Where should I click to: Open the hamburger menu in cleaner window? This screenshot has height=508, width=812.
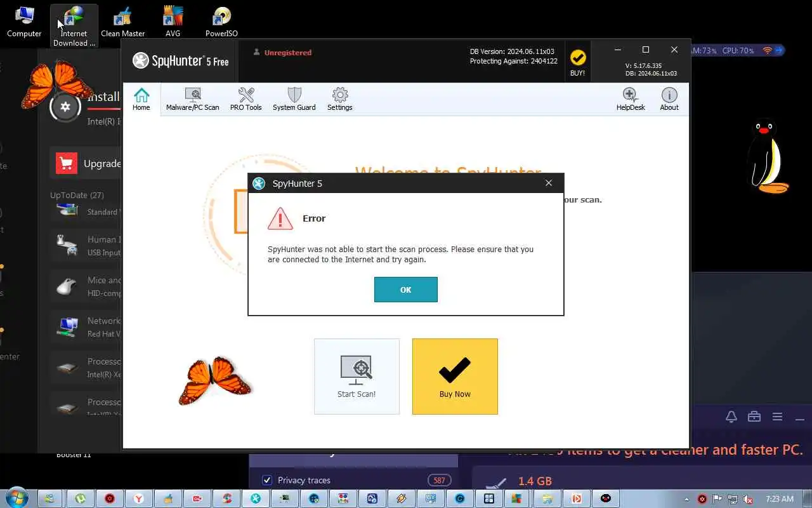pos(777,417)
